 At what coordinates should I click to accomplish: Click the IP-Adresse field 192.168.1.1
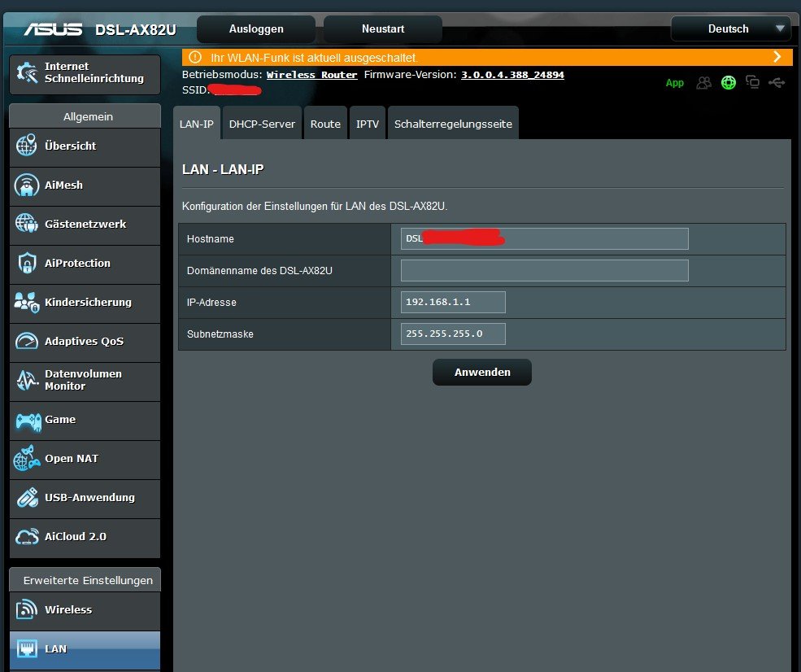pos(453,302)
